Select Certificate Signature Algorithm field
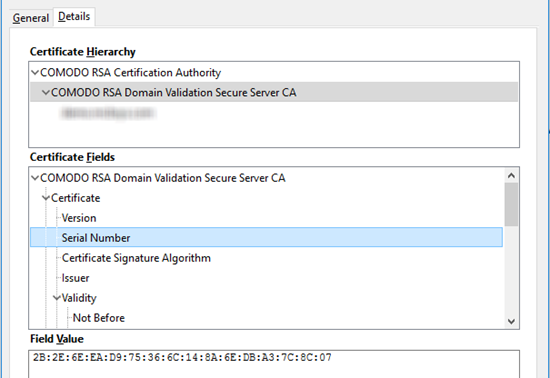The height and width of the screenshot is (378, 550). [136, 258]
